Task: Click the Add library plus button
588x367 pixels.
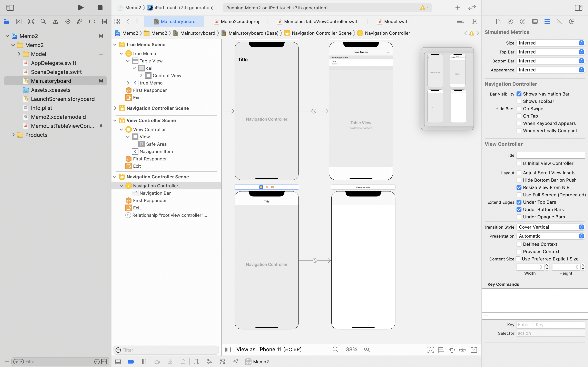Action: 457,8
